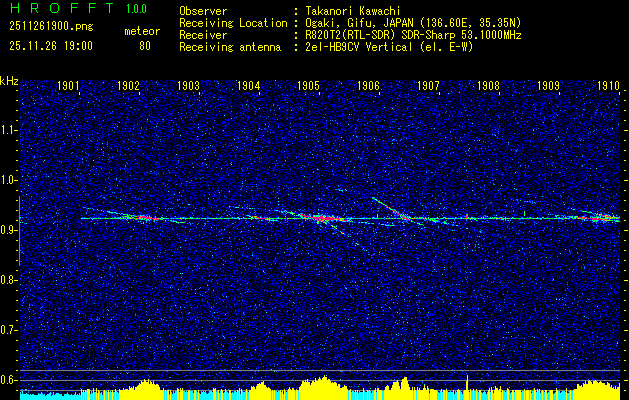Click the 0.6 frequency axis label

pos(8,380)
